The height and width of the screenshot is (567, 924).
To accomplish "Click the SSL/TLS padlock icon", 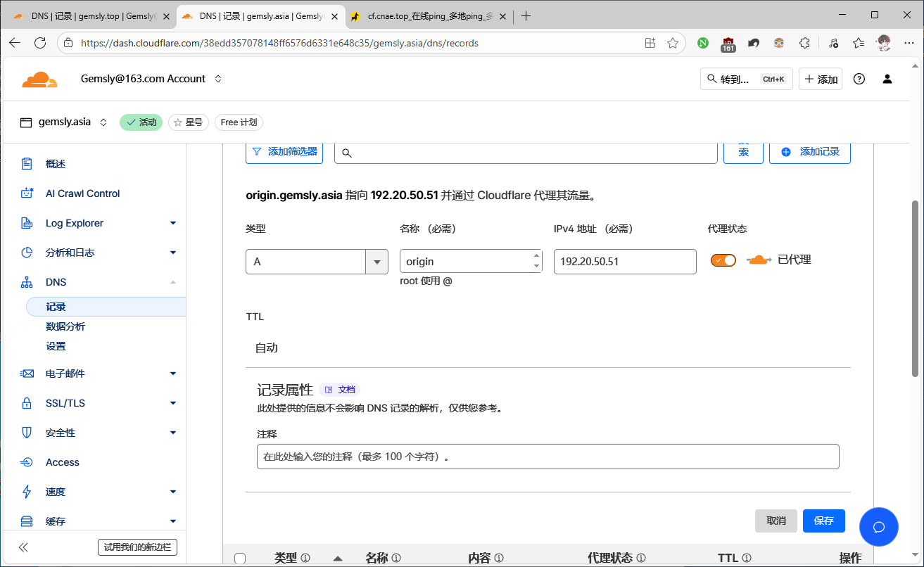I will (x=27, y=402).
